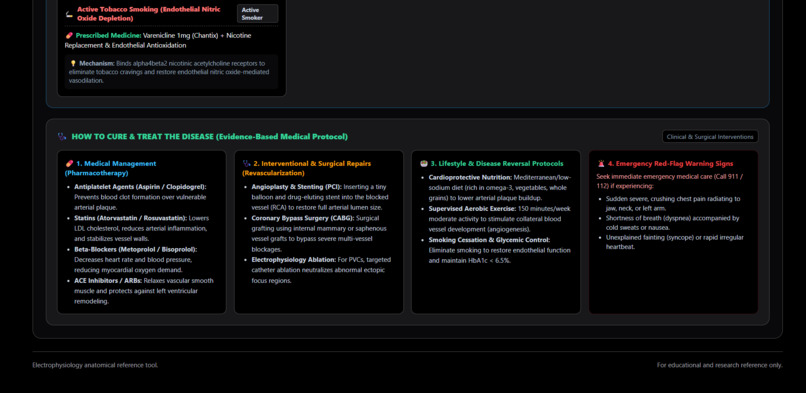Click the cigarette icon beside Active Tobacco Smoking
The image size is (806, 393).
(x=69, y=14)
